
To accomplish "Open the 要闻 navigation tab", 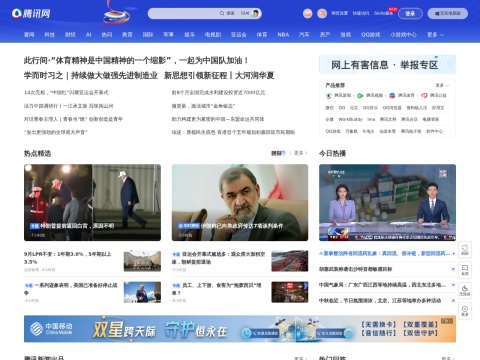I will [x=29, y=35].
